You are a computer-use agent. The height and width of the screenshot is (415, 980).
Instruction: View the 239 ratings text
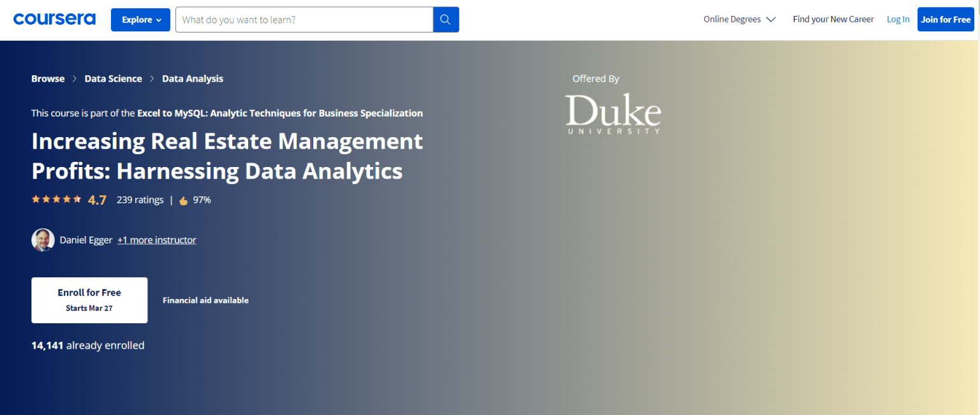[x=140, y=200]
